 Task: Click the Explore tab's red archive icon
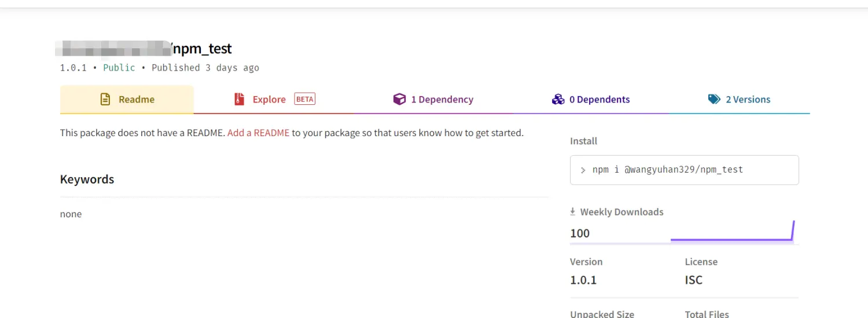(x=240, y=100)
